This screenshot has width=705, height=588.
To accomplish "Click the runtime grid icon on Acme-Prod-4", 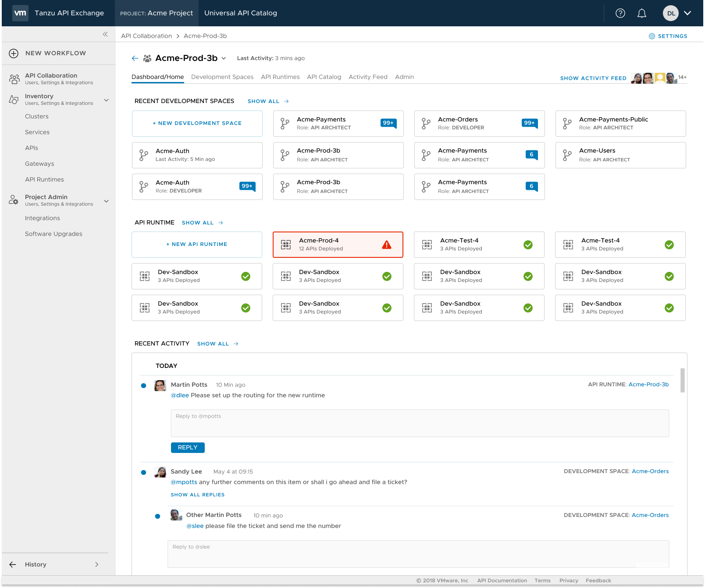I will pyautogui.click(x=286, y=245).
